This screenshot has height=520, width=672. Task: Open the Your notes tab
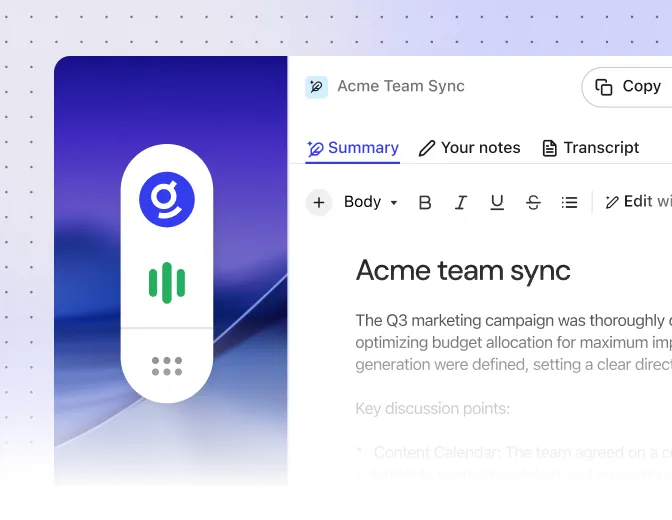469,148
